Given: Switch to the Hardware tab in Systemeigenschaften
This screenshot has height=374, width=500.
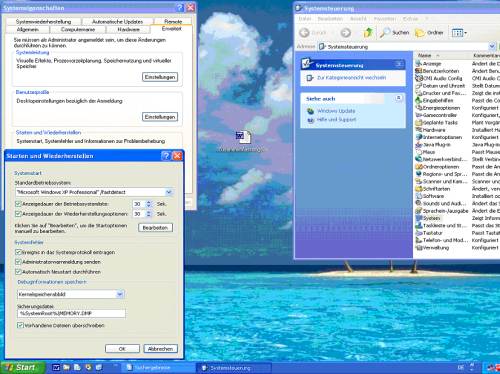Looking at the screenshot, I should (129, 30).
